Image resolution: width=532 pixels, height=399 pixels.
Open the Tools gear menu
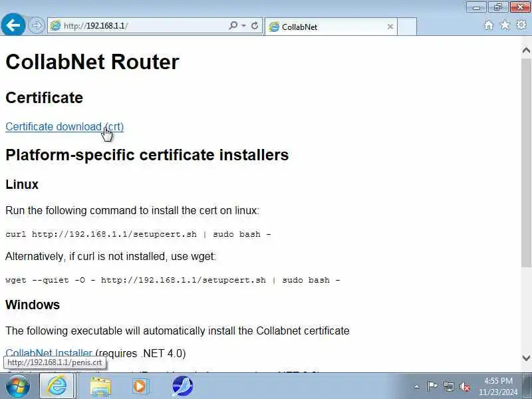(521, 25)
